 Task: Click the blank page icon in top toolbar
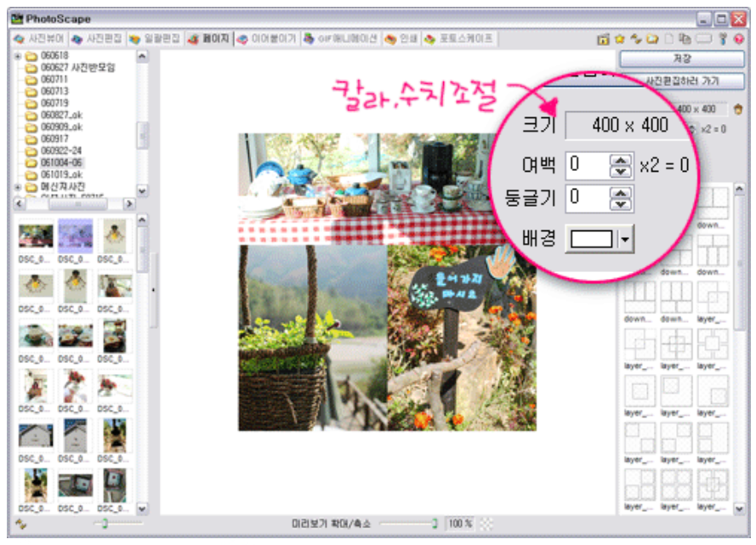[668, 39]
